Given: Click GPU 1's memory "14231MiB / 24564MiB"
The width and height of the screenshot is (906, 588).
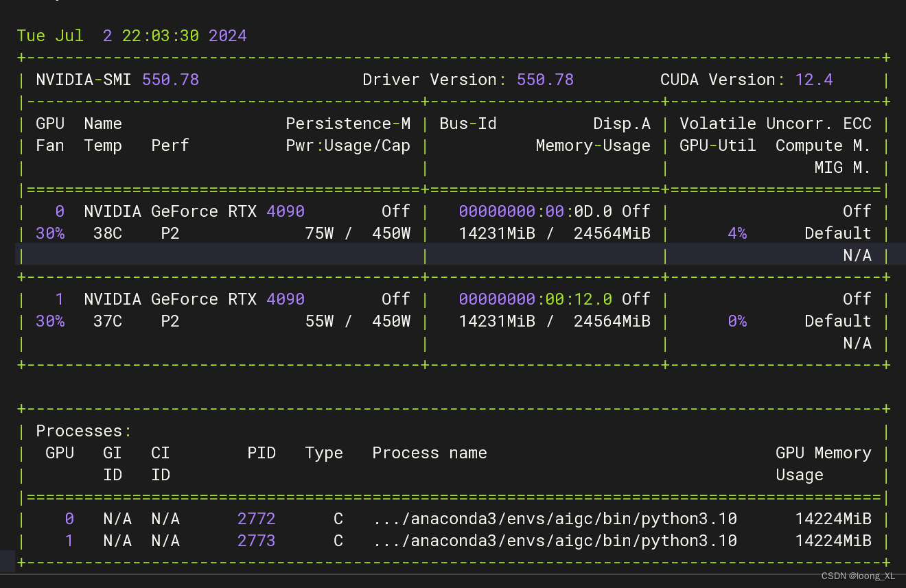Looking at the screenshot, I should 555,321.
